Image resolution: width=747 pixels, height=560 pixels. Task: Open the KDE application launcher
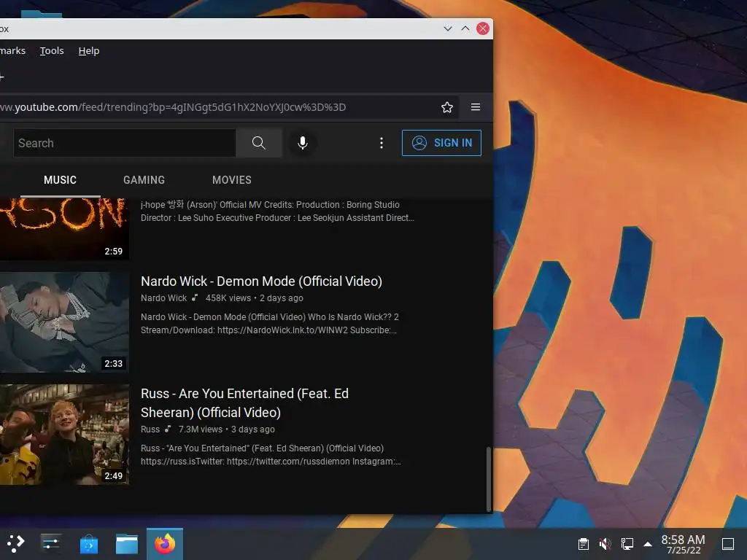tap(15, 543)
